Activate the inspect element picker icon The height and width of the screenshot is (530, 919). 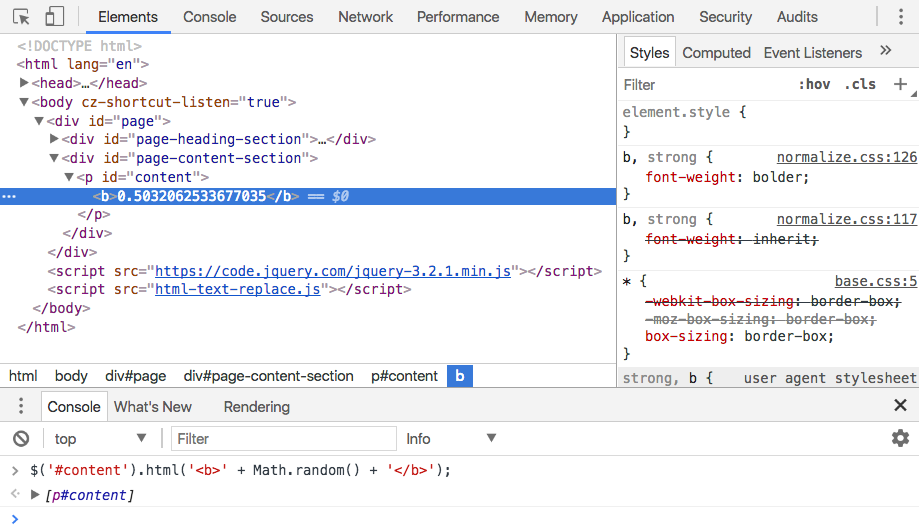(x=22, y=17)
